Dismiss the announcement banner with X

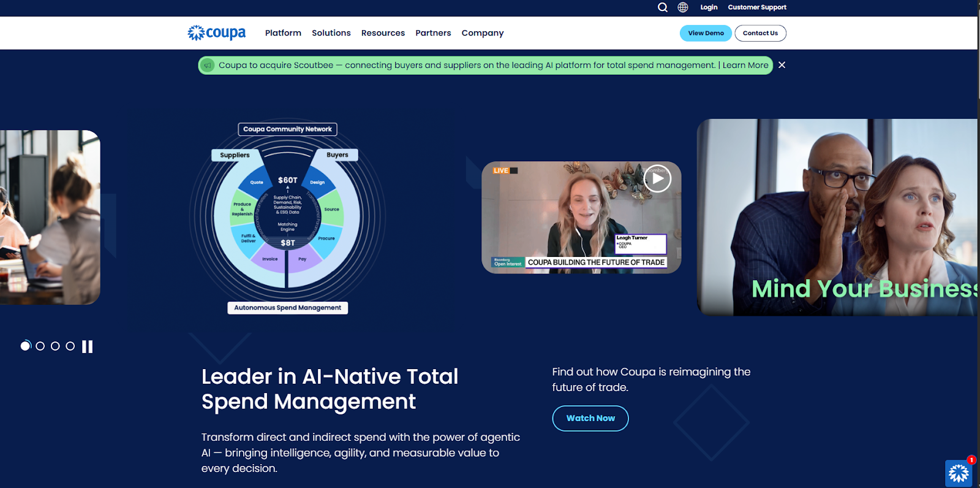point(782,65)
